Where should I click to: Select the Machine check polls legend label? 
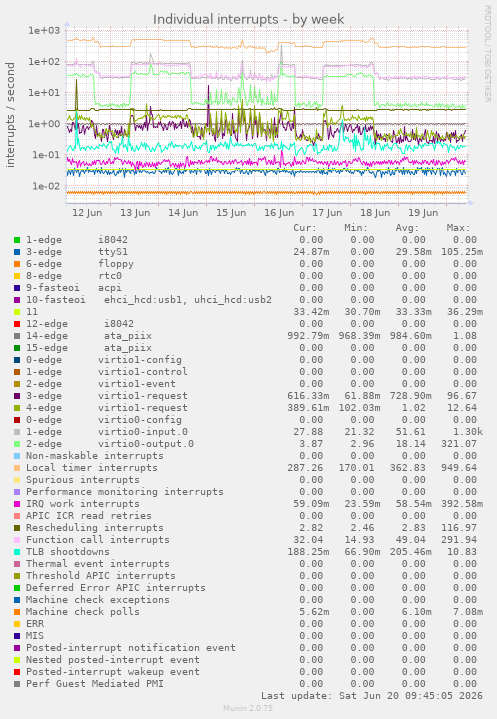pyautogui.click(x=83, y=612)
